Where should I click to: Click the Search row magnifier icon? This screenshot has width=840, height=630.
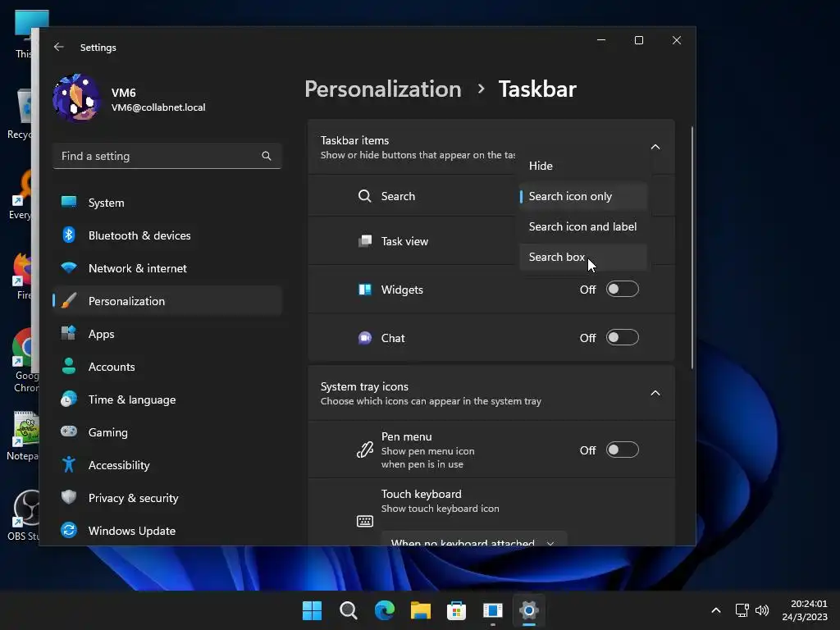click(x=365, y=196)
